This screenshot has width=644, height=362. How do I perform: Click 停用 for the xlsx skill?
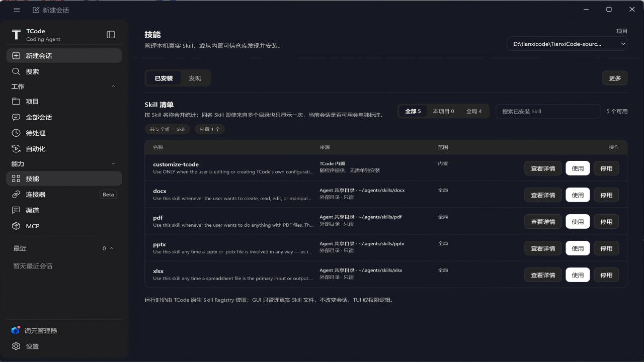tap(606, 275)
